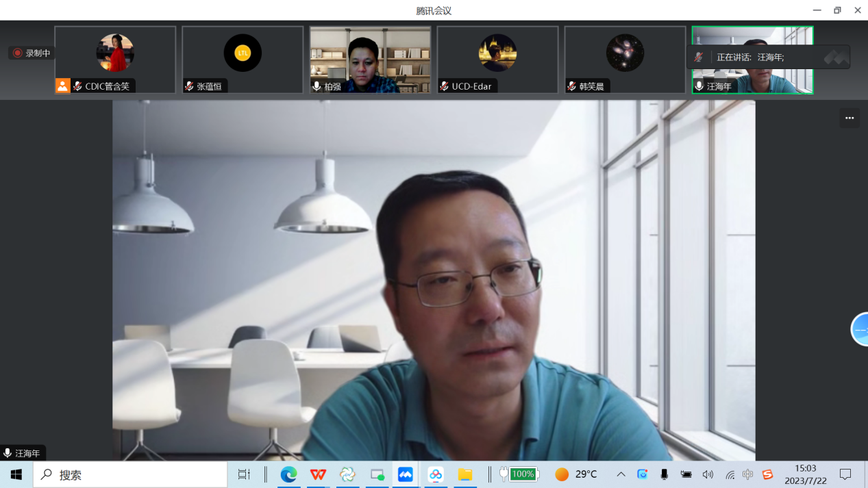Image resolution: width=868 pixels, height=488 pixels.
Task: Open the clock and date flyout
Action: coord(805,474)
